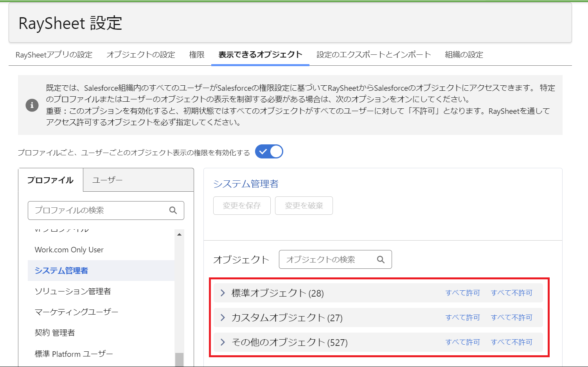Click the 変更を破棄 button
The image size is (588, 367).
(x=304, y=206)
